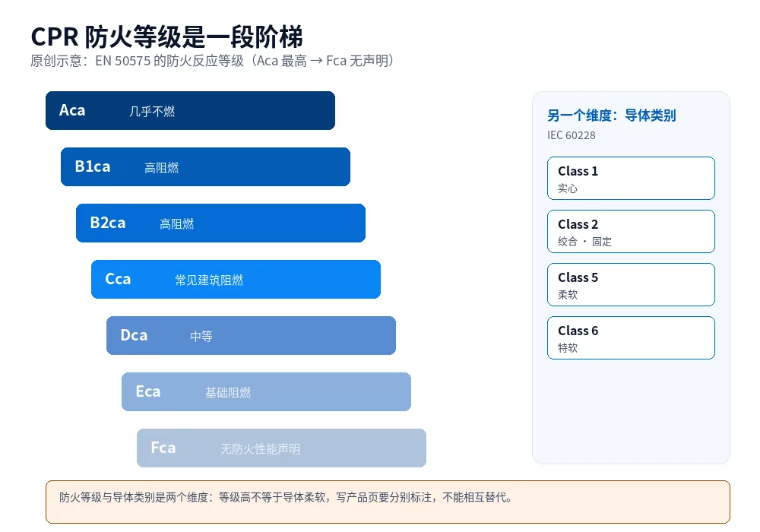
Task: Select the B1ca 高阻燃 bar
Action: [x=205, y=166]
